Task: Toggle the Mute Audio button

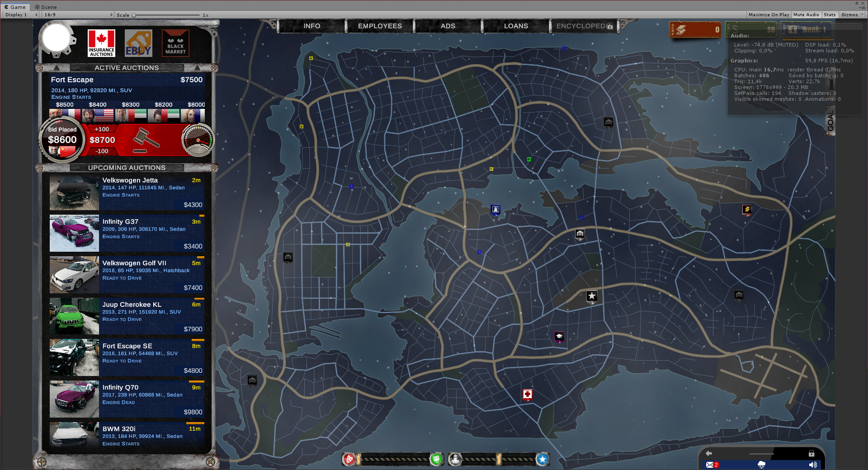Action: tap(806, 15)
